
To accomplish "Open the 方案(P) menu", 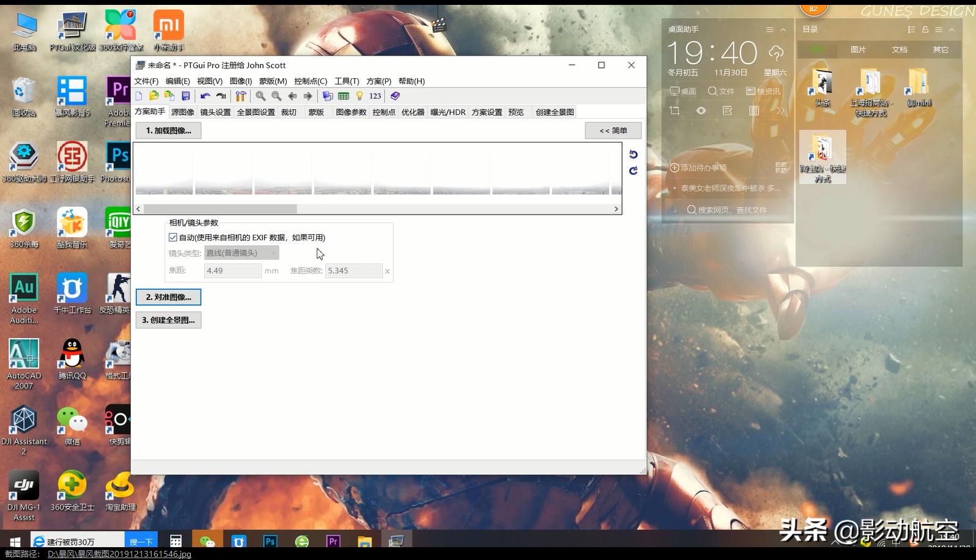I will coord(379,81).
